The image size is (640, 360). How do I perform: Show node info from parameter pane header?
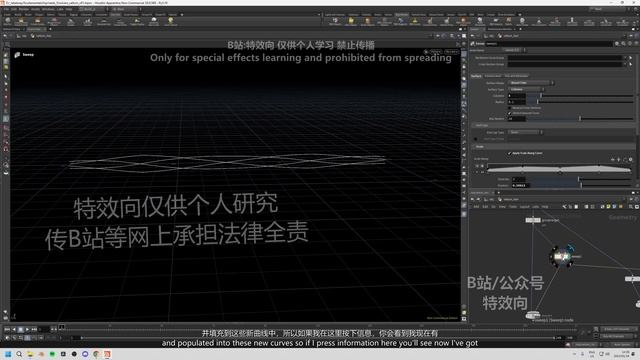(630, 43)
